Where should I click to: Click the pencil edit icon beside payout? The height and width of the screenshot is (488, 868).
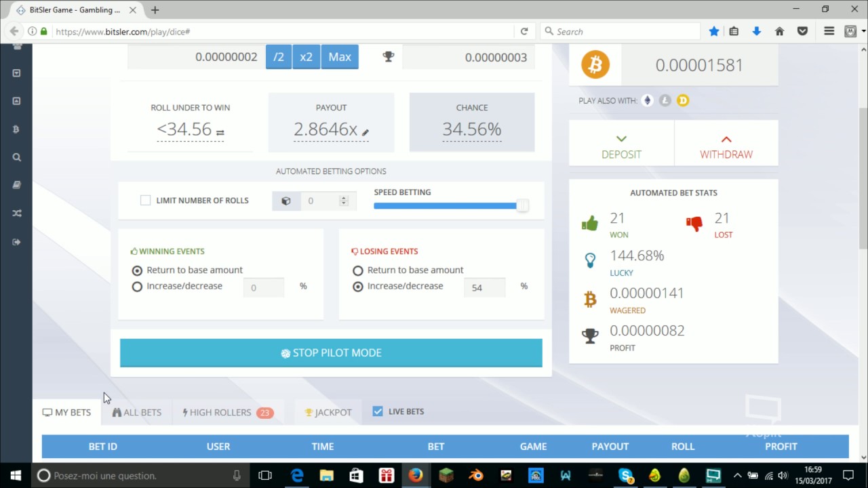tap(365, 133)
